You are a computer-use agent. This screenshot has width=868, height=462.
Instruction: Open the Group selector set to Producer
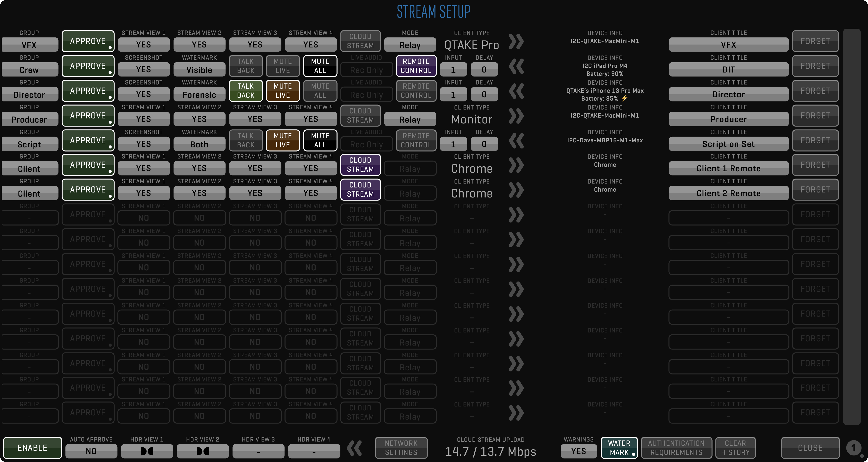click(29, 120)
